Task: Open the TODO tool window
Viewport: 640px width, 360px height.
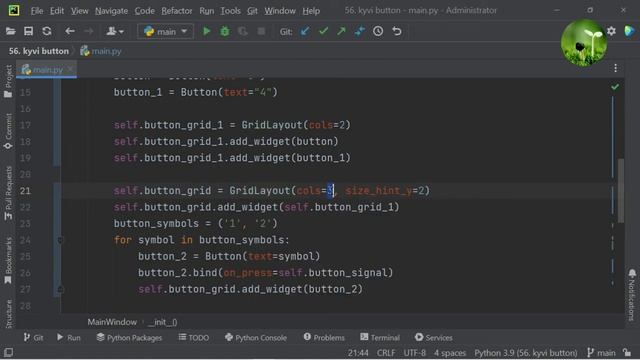Action: coord(194,338)
